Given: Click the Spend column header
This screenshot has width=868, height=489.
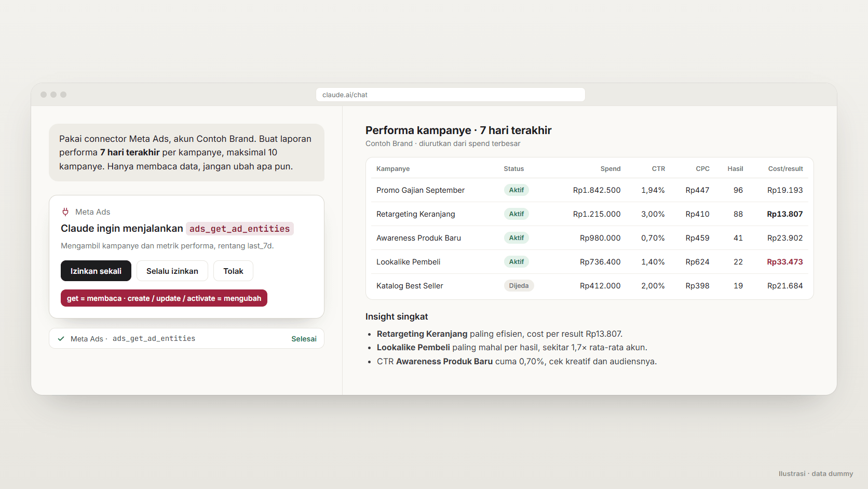Looking at the screenshot, I should click(x=611, y=169).
